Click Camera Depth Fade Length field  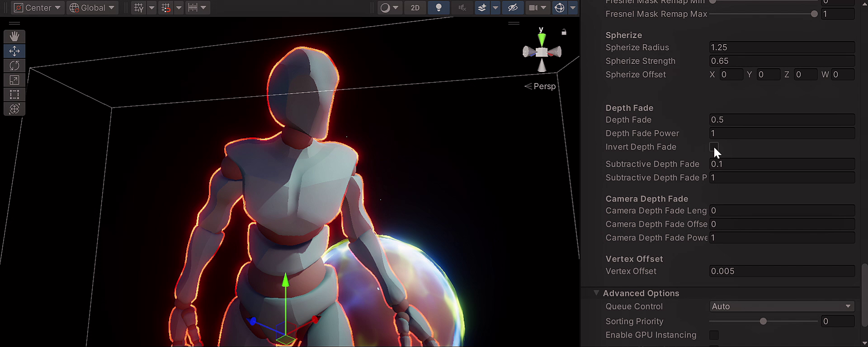tap(782, 211)
